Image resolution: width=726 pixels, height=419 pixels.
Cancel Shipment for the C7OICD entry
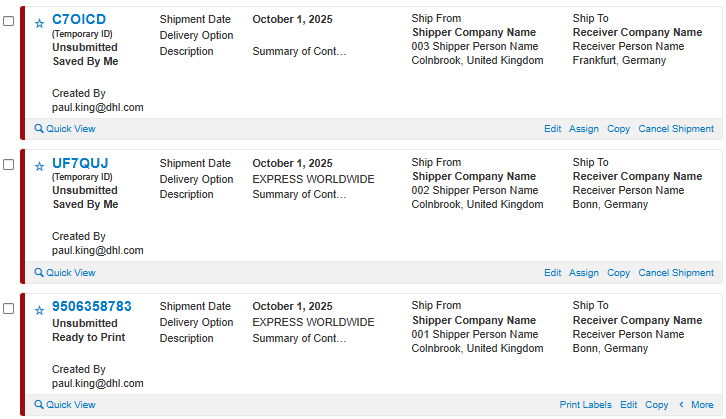point(676,129)
